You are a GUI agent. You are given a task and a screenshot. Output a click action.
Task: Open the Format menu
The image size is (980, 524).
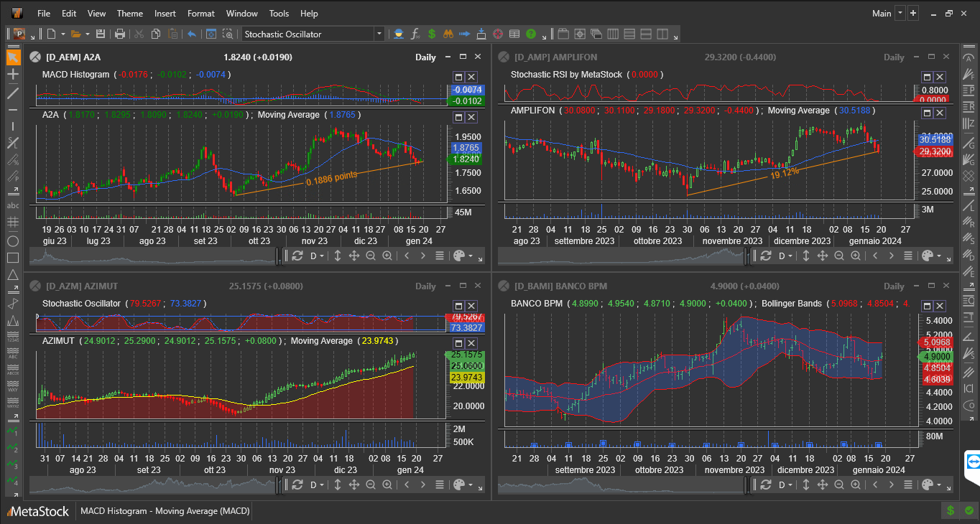pyautogui.click(x=201, y=13)
